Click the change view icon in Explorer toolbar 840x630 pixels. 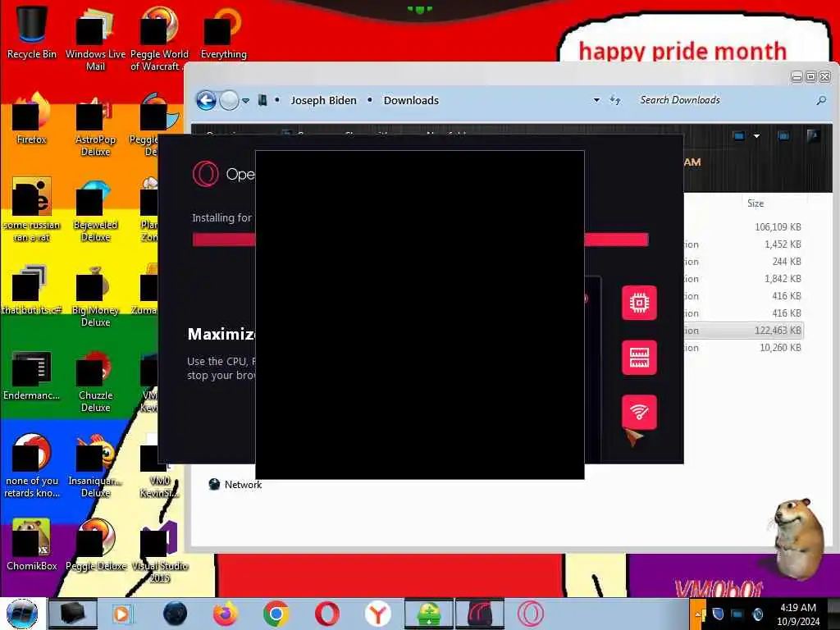click(739, 136)
